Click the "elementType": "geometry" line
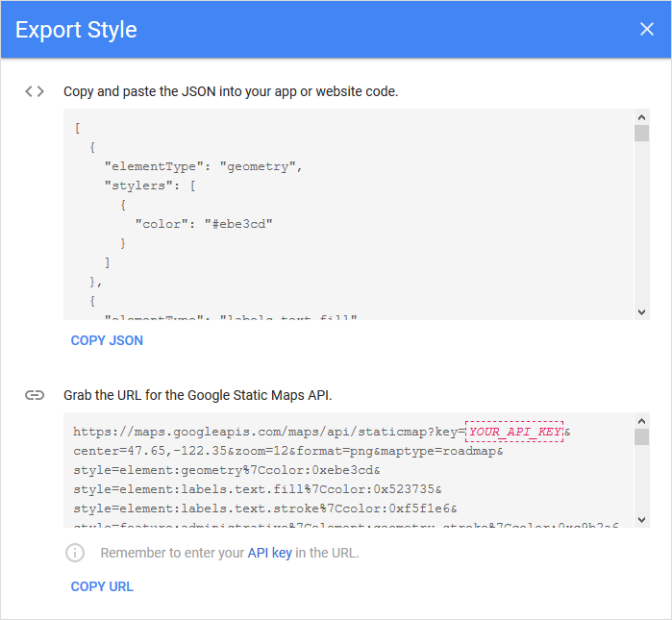The height and width of the screenshot is (620, 672). tap(204, 166)
